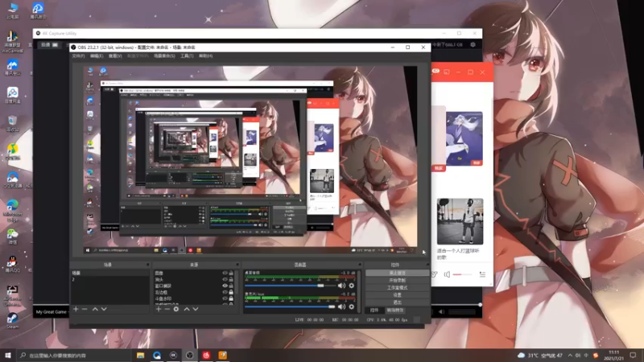The width and height of the screenshot is (644, 362).
Task: Toggle visibility eye of the 斗鱼水印 source
Action: click(x=225, y=298)
